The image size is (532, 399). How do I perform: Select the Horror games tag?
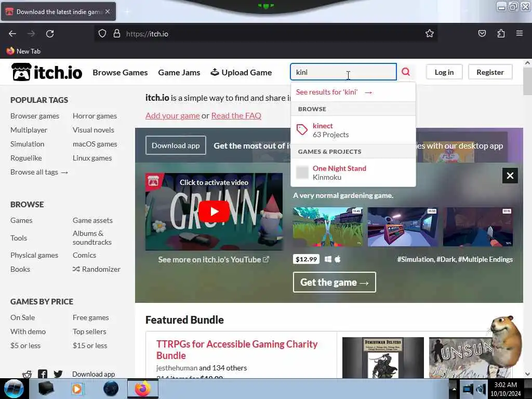[x=95, y=116]
